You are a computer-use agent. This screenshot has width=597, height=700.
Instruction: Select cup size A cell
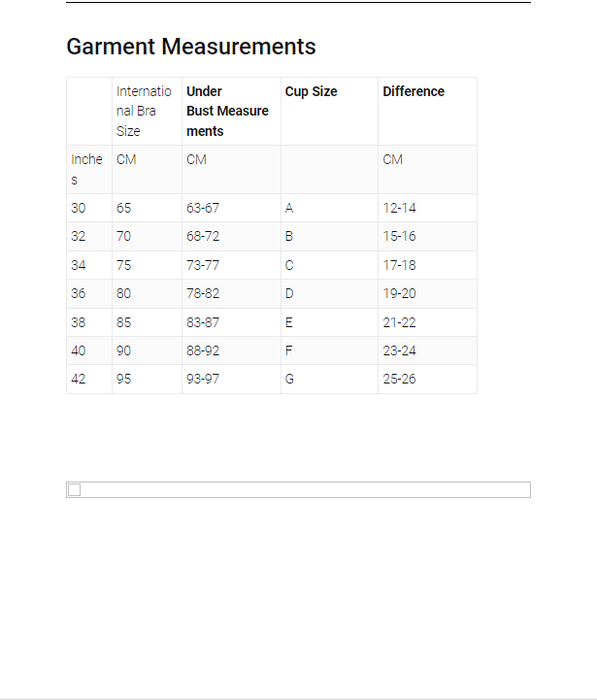[289, 208]
